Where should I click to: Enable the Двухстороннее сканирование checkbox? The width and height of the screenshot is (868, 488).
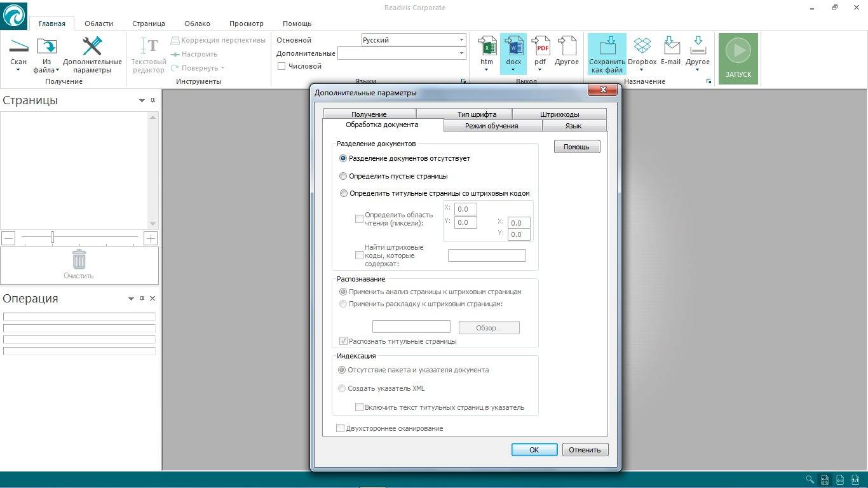[x=340, y=428]
